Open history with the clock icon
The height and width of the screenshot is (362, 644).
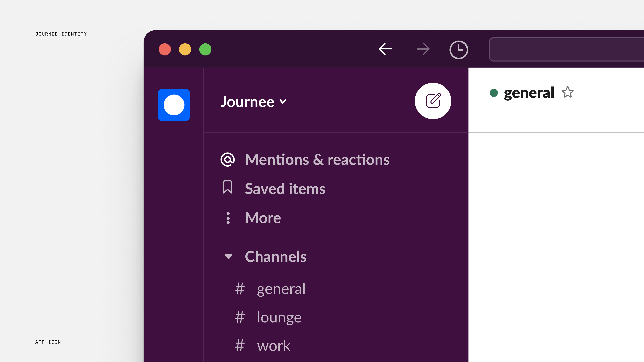459,50
